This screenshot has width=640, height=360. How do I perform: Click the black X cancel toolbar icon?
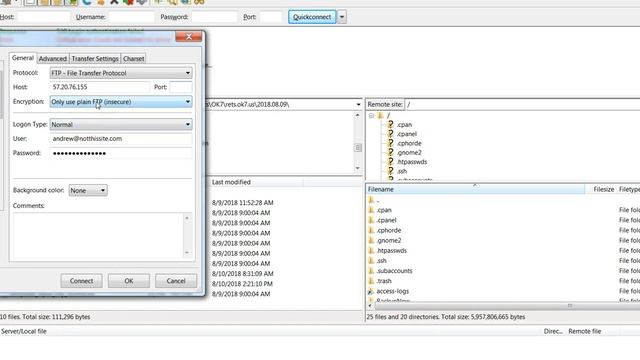tap(114, 2)
